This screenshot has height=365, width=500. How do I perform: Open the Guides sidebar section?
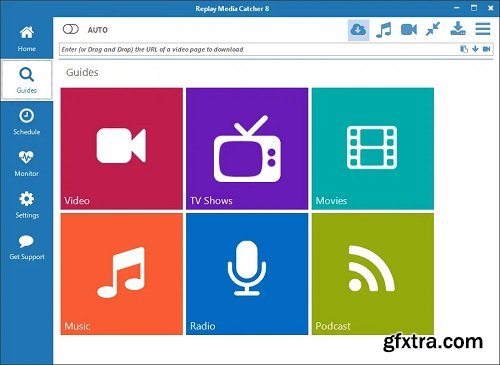[x=26, y=80]
